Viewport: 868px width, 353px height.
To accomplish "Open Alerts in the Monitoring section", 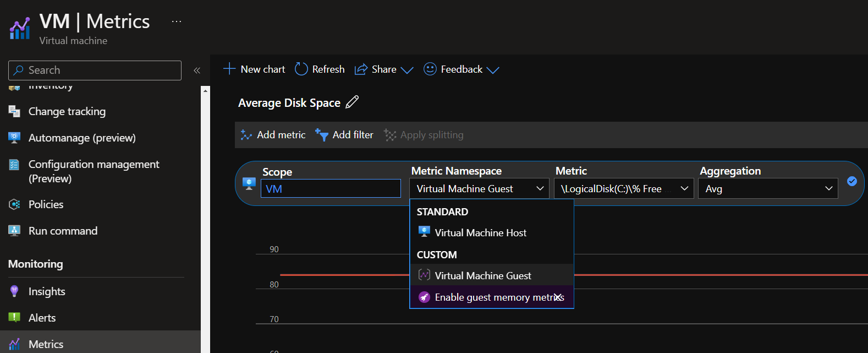I will pyautogui.click(x=42, y=318).
